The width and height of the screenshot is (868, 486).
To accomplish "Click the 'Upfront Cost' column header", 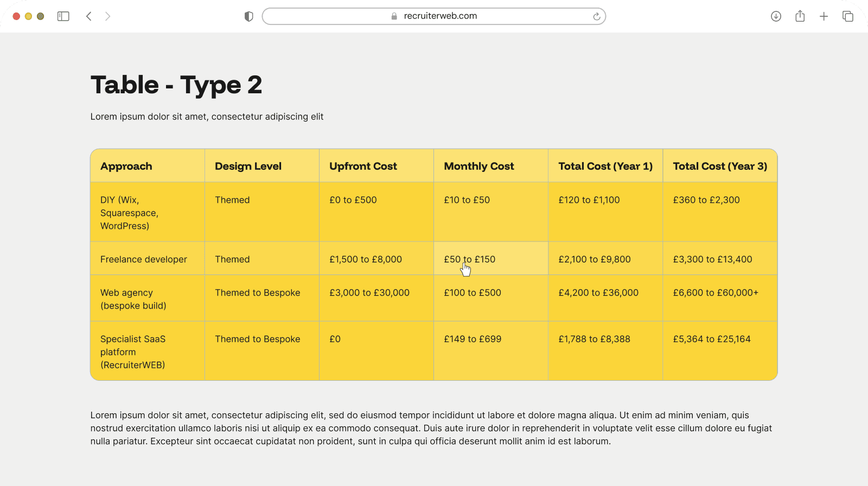I will [376, 166].
